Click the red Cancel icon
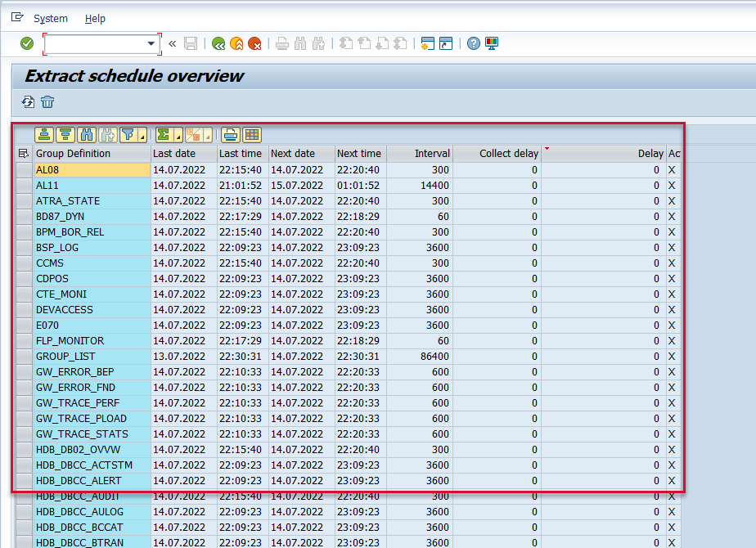Viewport: 756px width, 548px height. [x=254, y=43]
